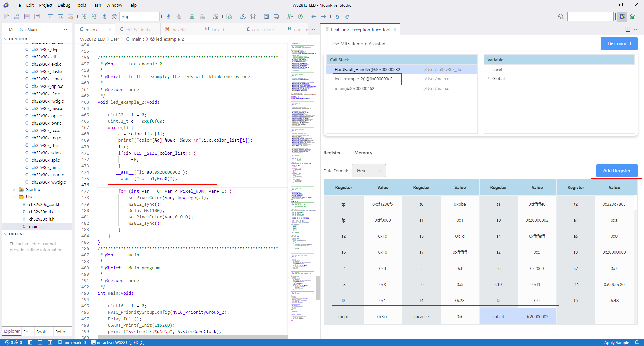This screenshot has height=346, width=644.
Task: Open the help book toolbar icon
Action: (266, 17)
